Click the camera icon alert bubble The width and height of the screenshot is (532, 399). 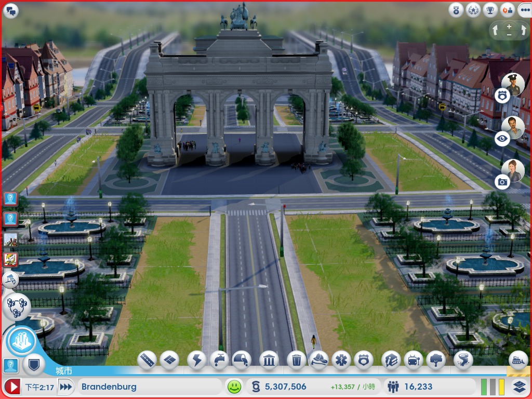pos(502,182)
